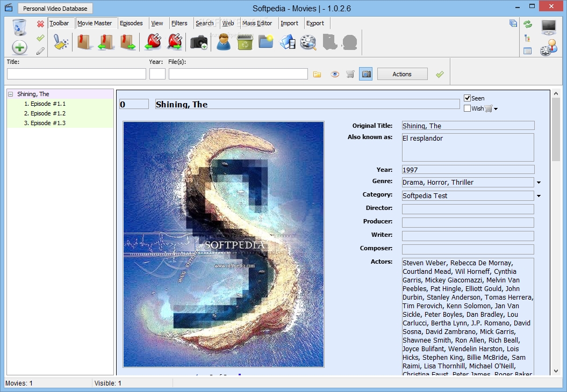Open the Mass Editor tab
This screenshot has height=392, width=567.
point(257,23)
